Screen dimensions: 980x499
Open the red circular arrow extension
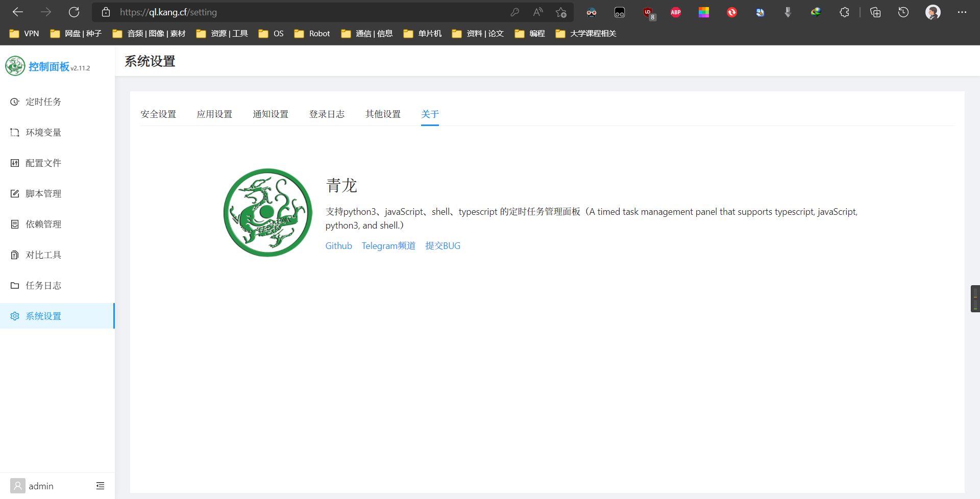point(732,12)
